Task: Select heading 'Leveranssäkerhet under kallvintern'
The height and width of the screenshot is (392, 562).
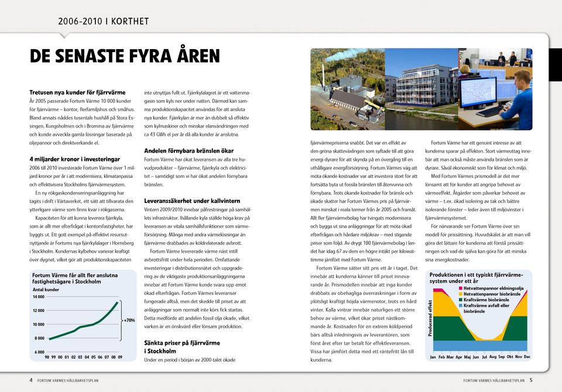Action: pos(192,201)
